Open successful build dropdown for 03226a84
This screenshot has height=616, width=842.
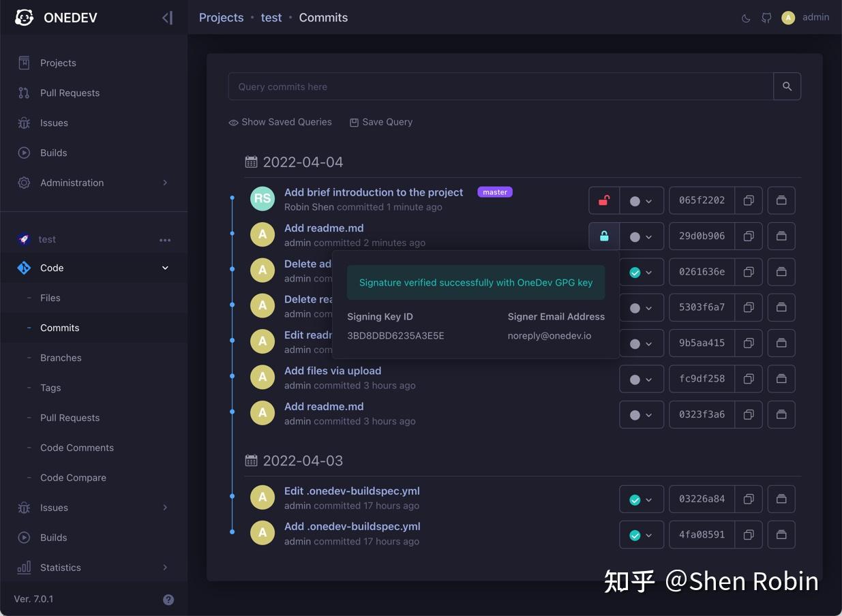click(x=642, y=499)
